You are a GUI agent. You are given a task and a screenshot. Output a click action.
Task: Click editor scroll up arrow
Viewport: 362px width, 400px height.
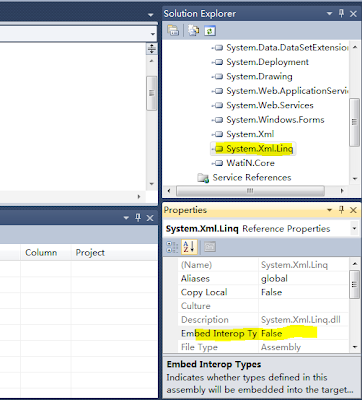[152, 61]
